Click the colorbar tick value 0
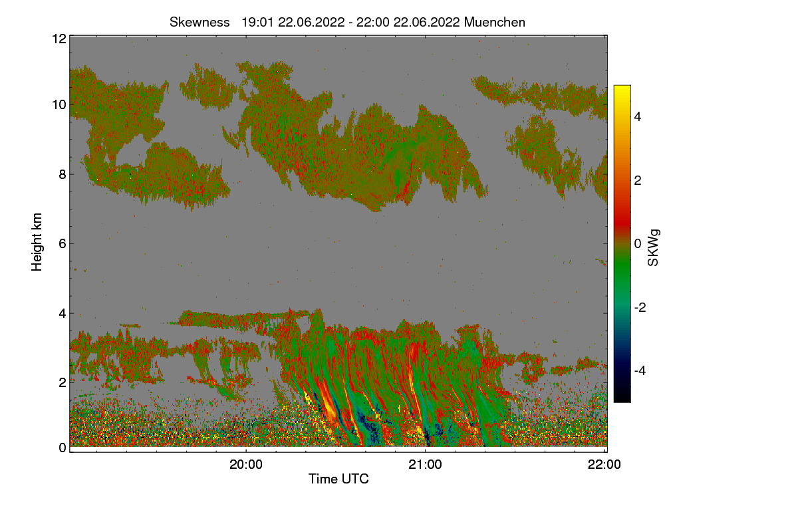This screenshot has height=532, width=798. coord(638,243)
